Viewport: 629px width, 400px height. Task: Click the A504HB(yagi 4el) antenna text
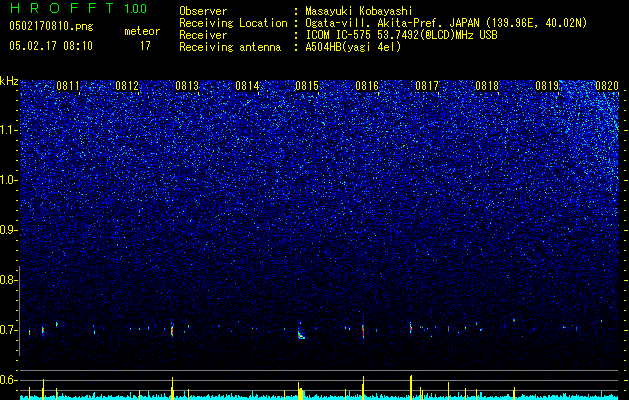[353, 47]
